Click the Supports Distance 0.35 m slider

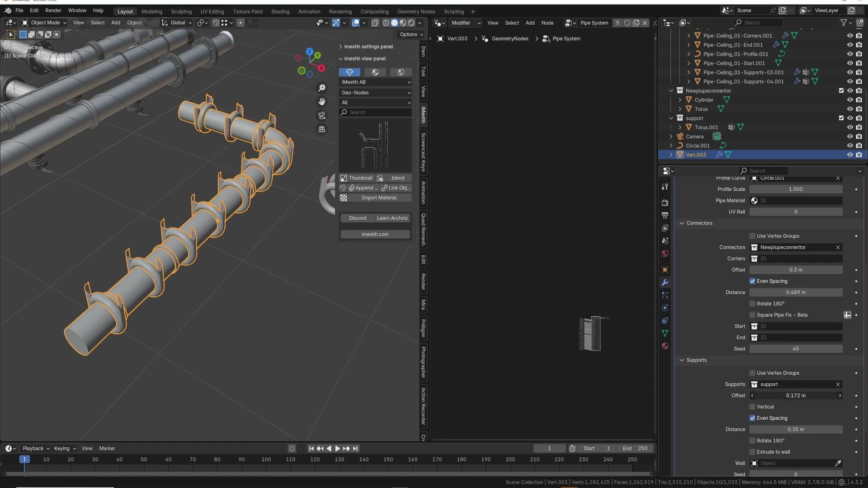pos(796,429)
